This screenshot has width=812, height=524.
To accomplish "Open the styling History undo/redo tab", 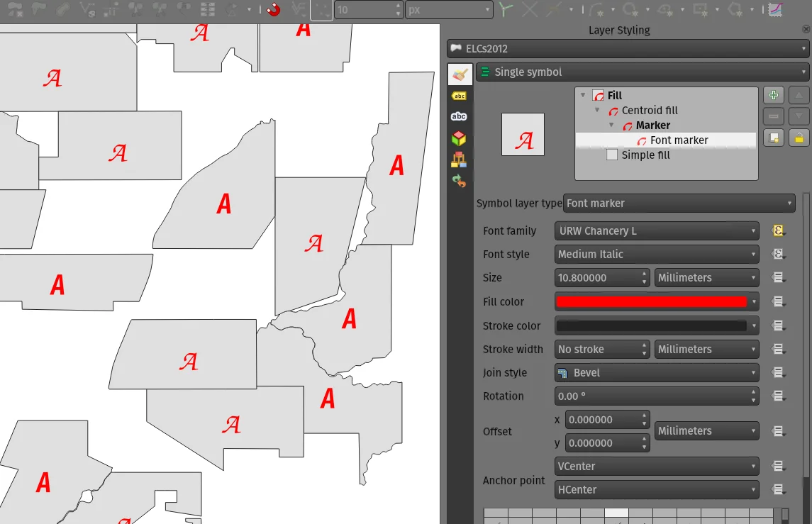I will click(460, 182).
